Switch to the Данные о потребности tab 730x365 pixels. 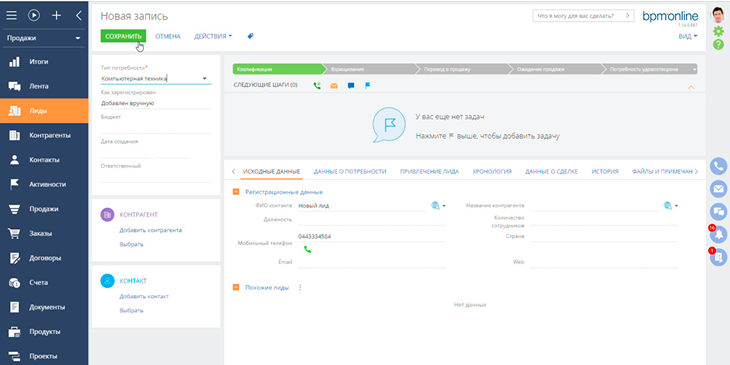(350, 171)
